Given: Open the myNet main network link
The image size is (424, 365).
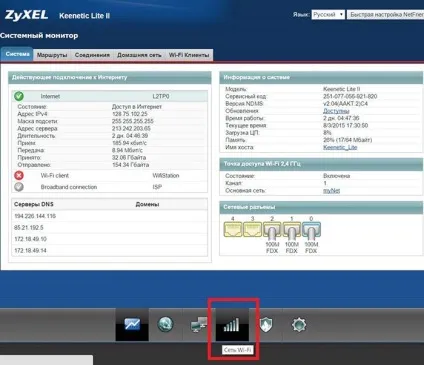Looking at the screenshot, I should (x=331, y=191).
